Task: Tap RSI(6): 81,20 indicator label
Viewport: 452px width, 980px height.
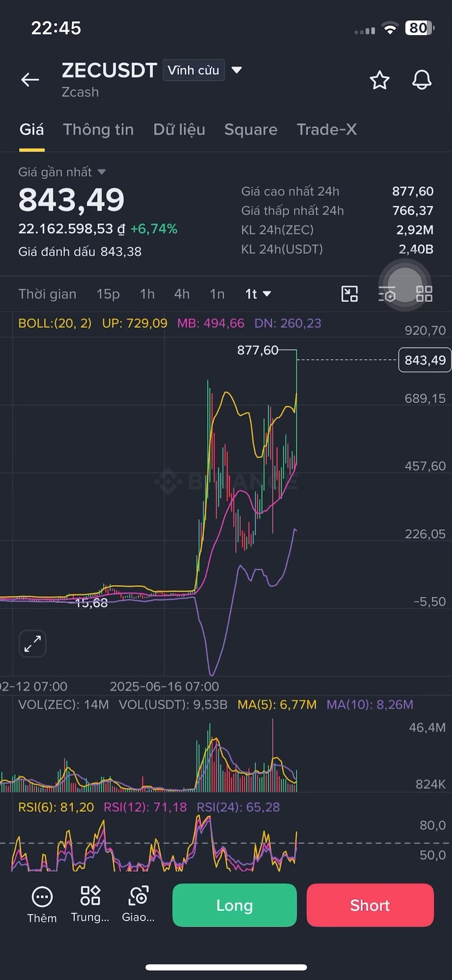Action: 56,807
